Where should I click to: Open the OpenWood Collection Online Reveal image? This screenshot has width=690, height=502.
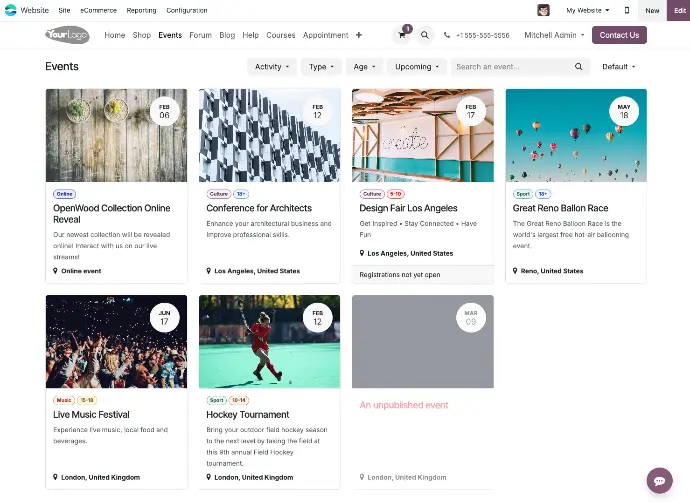click(x=116, y=136)
